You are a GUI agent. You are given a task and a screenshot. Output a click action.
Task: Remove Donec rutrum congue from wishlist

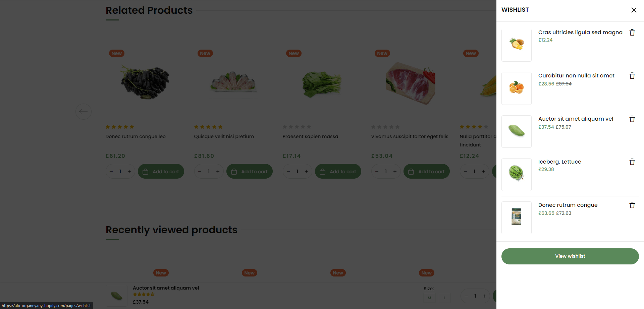(x=632, y=205)
